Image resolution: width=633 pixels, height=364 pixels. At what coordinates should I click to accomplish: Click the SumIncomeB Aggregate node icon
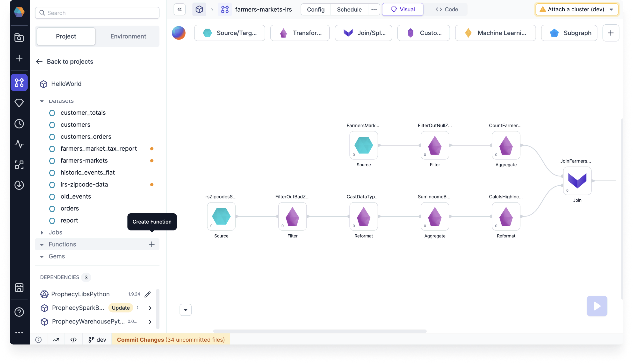435,216
